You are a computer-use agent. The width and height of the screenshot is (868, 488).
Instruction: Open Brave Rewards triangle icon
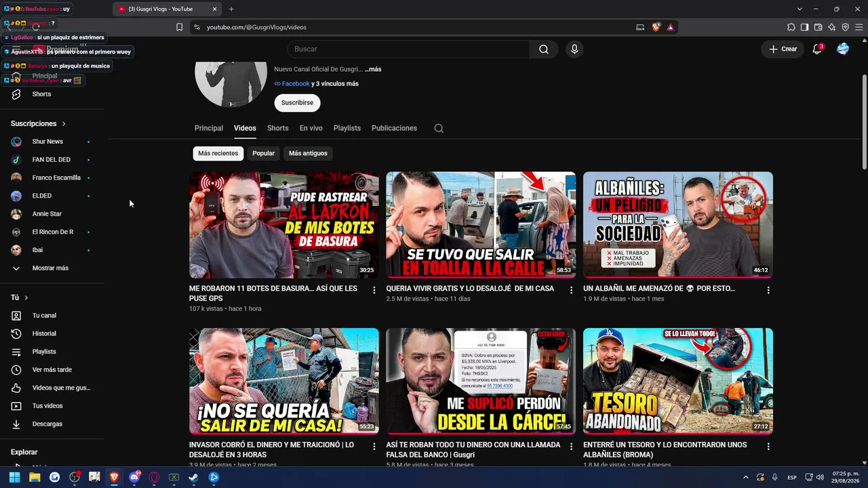coord(670,27)
